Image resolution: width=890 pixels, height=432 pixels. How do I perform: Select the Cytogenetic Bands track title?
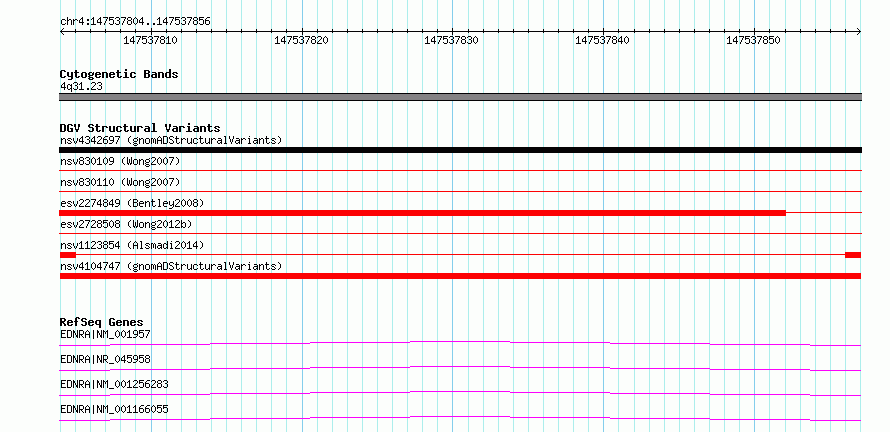click(x=119, y=74)
